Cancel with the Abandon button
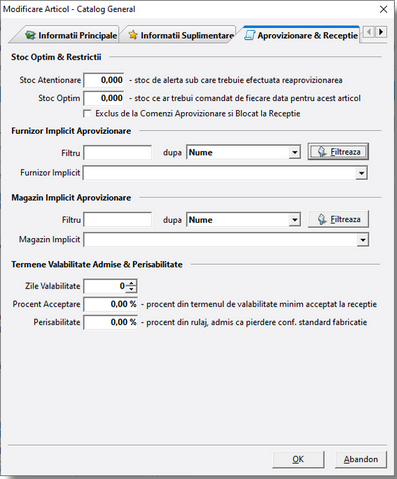The width and height of the screenshot is (397, 479). point(361,459)
